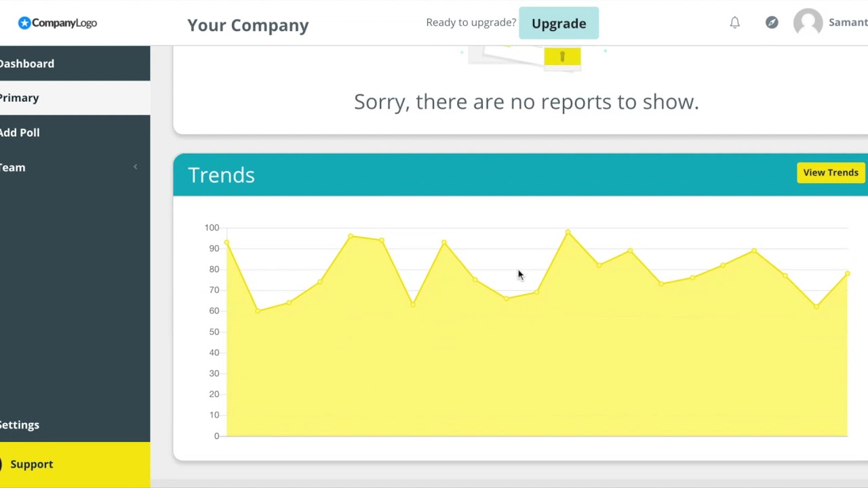
Task: Click the Upgrade button
Action: tap(559, 24)
